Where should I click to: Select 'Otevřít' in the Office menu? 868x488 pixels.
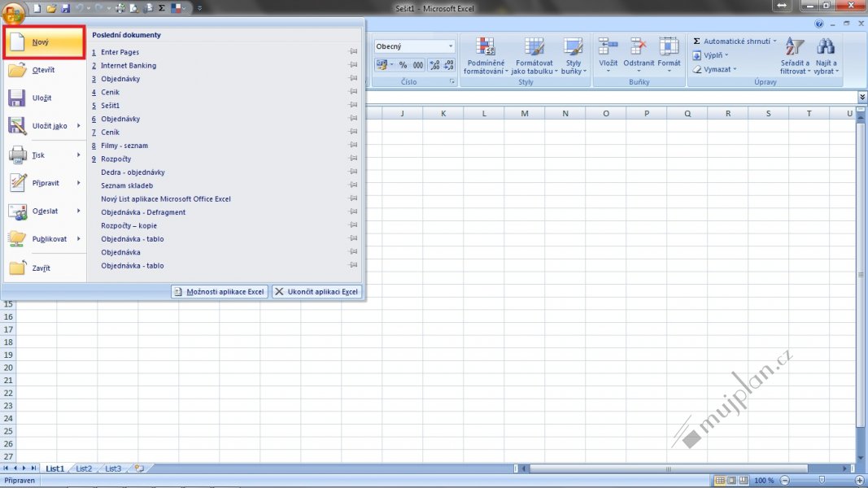tap(44, 70)
